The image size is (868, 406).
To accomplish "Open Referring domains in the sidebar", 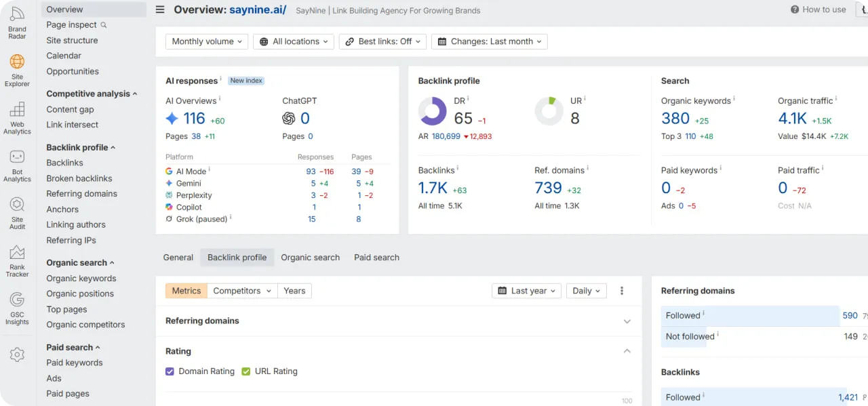I will (81, 194).
